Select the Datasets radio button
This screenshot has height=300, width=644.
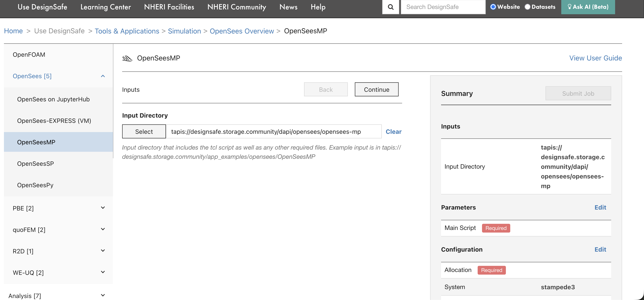(527, 7)
